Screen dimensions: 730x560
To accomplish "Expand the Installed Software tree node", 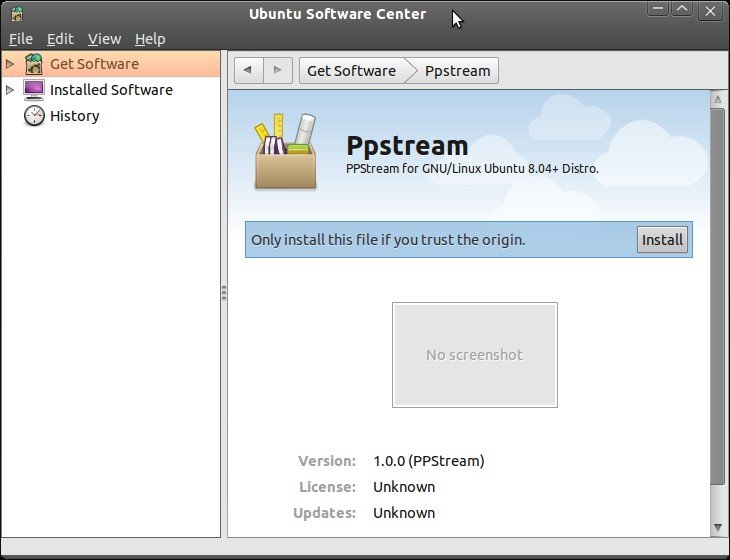I will click(x=10, y=89).
